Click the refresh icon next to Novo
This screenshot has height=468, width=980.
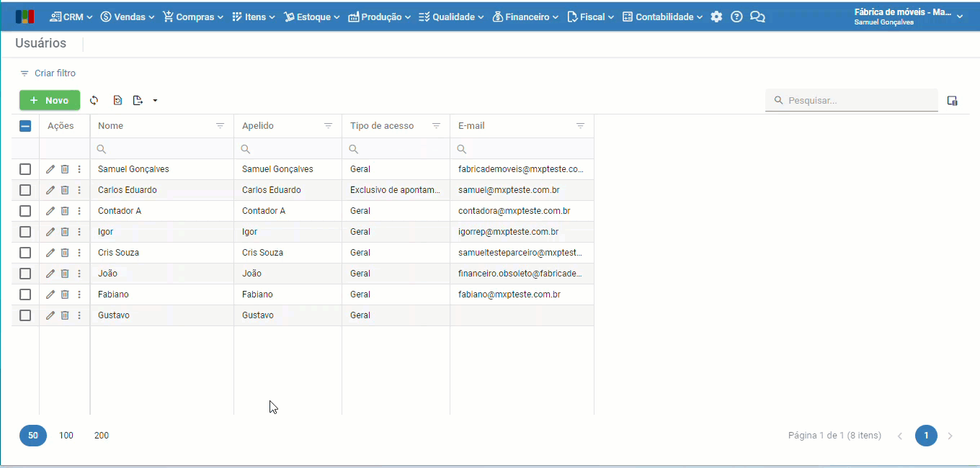pyautogui.click(x=94, y=100)
